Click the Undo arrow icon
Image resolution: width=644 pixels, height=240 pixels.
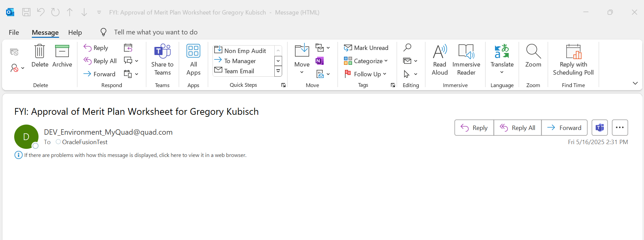point(41,12)
